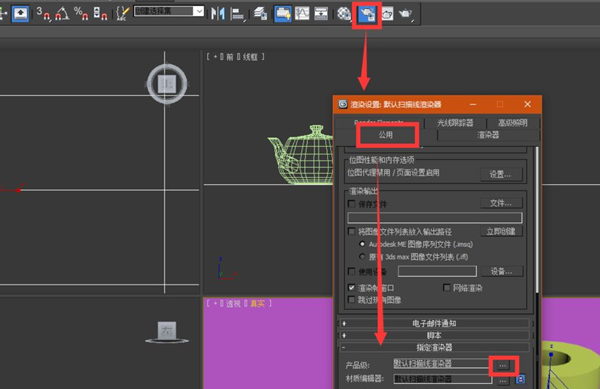Enable the 保存文件 checkbox

click(351, 203)
